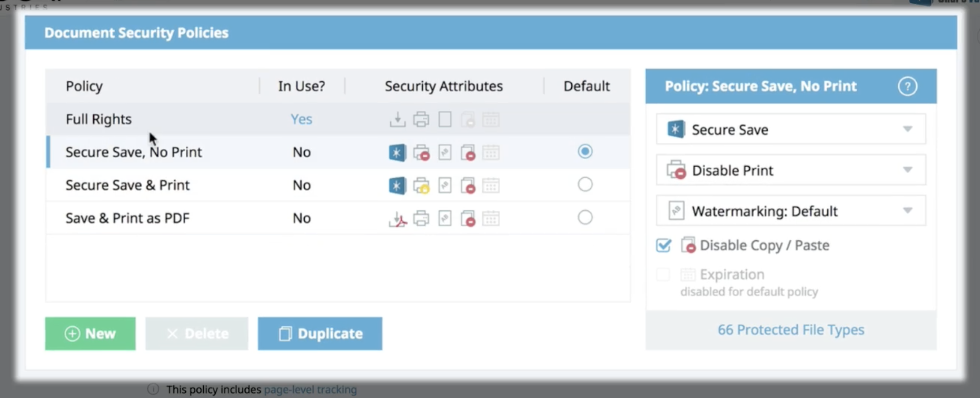Screen dimensions: 980x398
Task: Open the Watermarking: Default dropdown
Action: (791, 211)
